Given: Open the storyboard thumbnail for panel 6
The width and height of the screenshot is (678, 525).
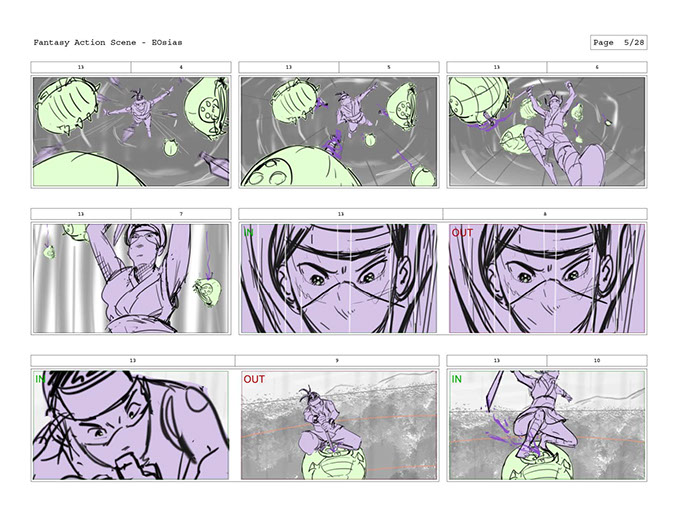Looking at the screenshot, I should [x=547, y=131].
